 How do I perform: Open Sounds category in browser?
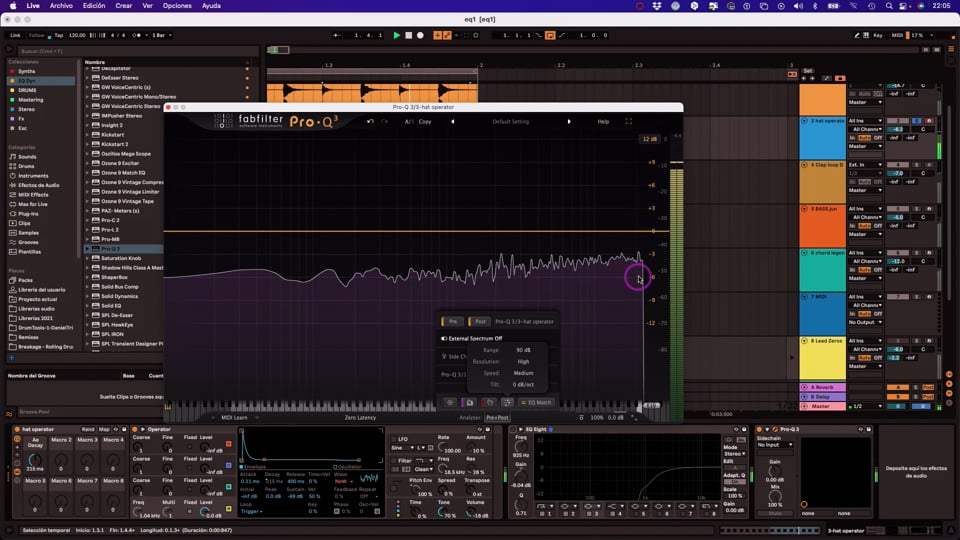pos(27,157)
